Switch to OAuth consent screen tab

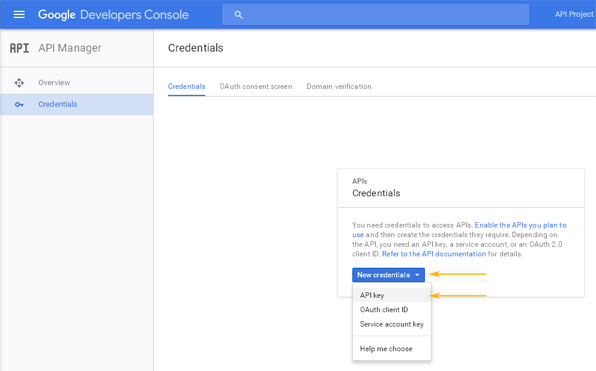pyautogui.click(x=256, y=87)
